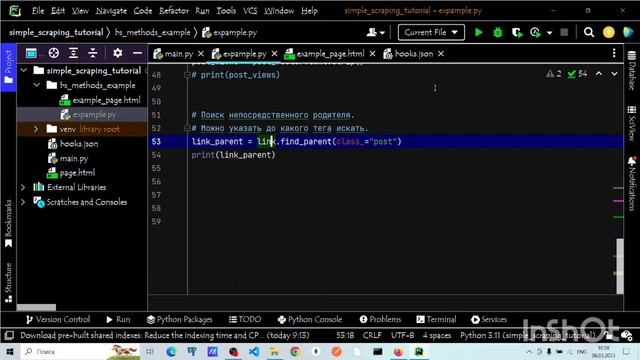Expand all nodes icon in Project panel
640x360 pixels.
(x=73, y=53)
